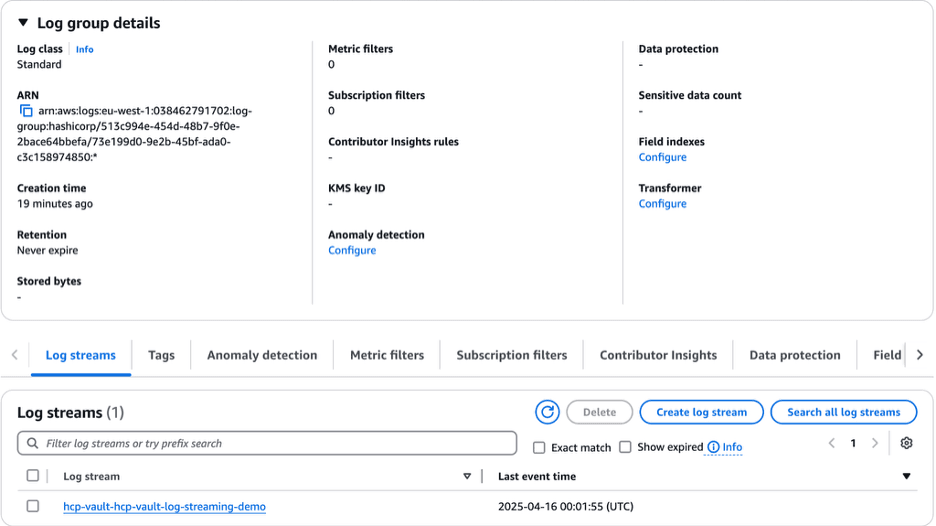
Task: Click the info icon beside Show expired
Action: point(713,447)
